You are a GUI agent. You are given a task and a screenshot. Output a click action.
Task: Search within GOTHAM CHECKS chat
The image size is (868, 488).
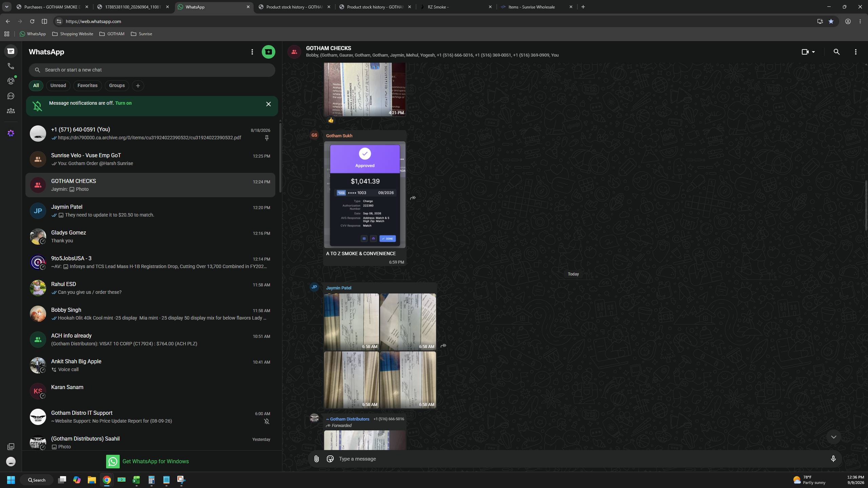coord(836,52)
